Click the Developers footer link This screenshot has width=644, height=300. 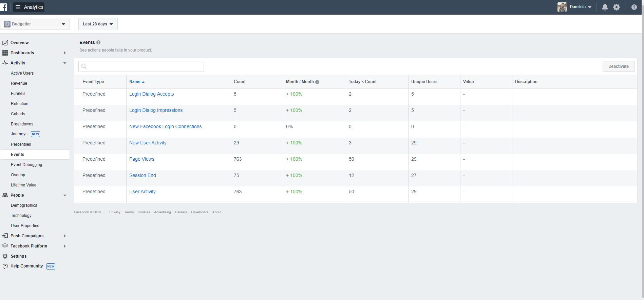[x=200, y=212]
